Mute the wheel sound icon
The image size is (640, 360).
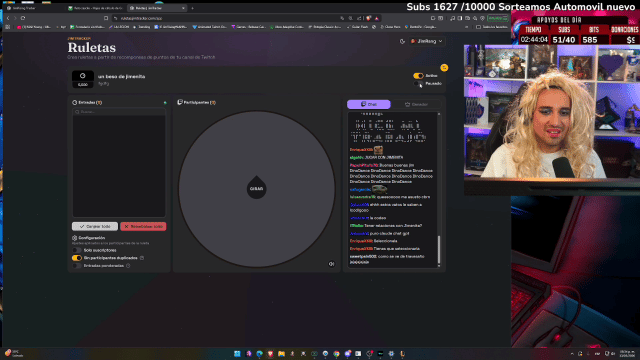(331, 264)
